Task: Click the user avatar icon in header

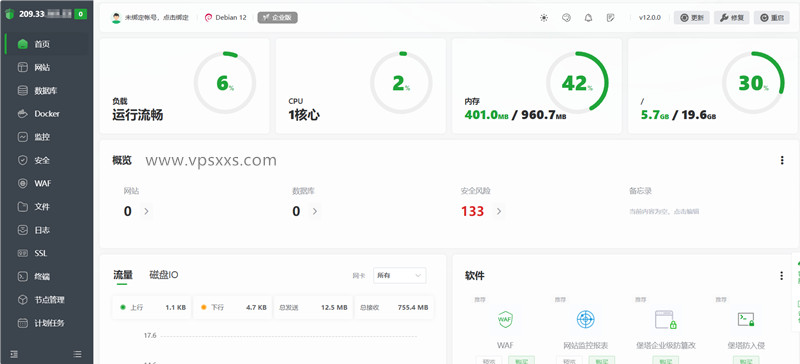Action: (116, 17)
